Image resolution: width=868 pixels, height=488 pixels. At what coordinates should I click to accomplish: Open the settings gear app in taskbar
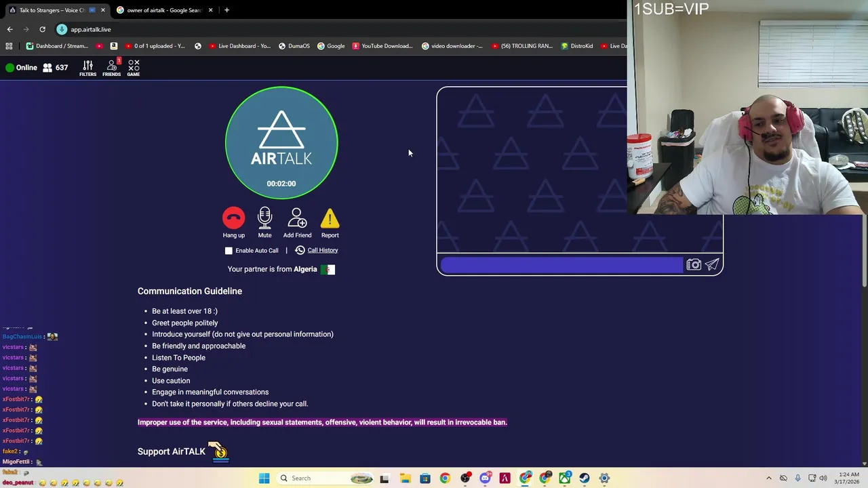point(604,478)
